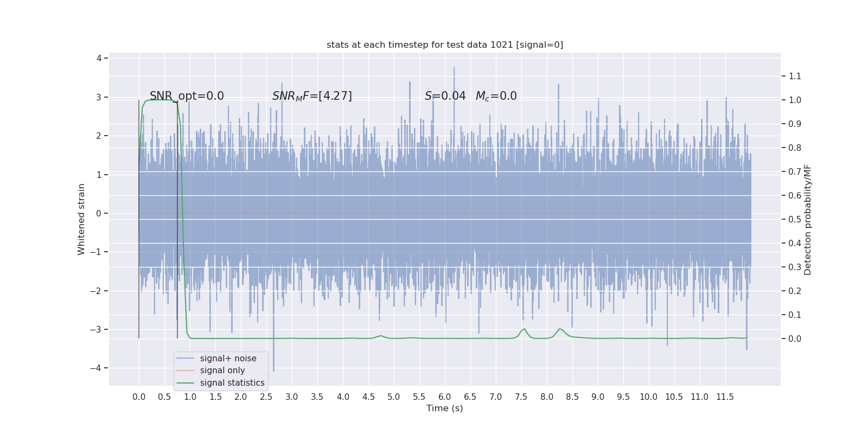Click right y-axis tick label 0.1
The width and height of the screenshot is (868, 434).
tap(795, 315)
